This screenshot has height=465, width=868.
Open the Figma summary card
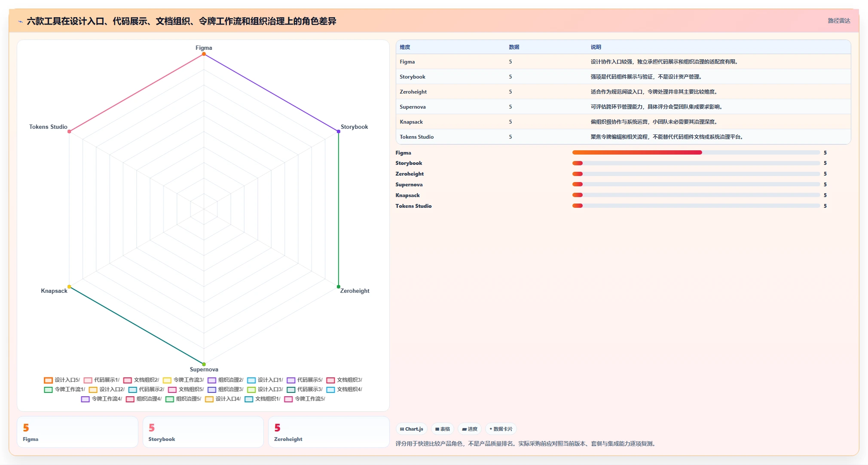coord(77,432)
